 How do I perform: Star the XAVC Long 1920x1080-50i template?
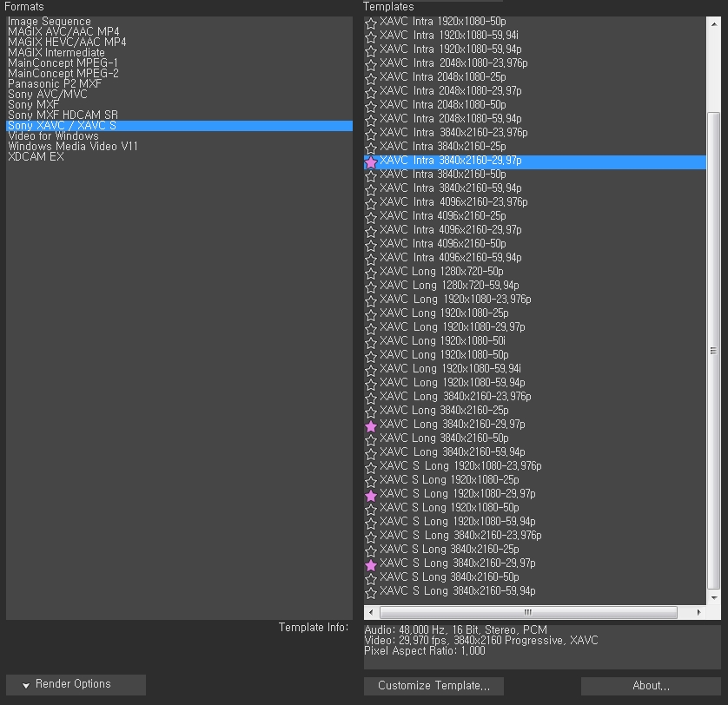pos(370,343)
